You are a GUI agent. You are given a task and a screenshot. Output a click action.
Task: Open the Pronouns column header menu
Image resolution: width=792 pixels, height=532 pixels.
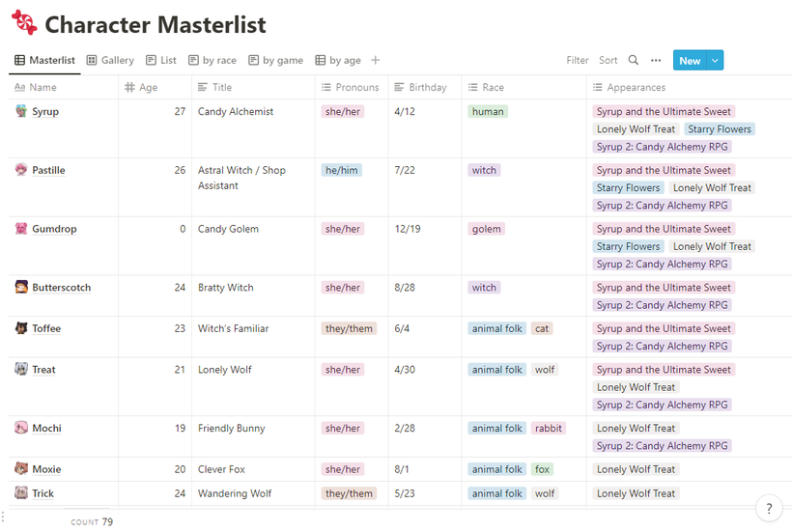click(x=352, y=87)
